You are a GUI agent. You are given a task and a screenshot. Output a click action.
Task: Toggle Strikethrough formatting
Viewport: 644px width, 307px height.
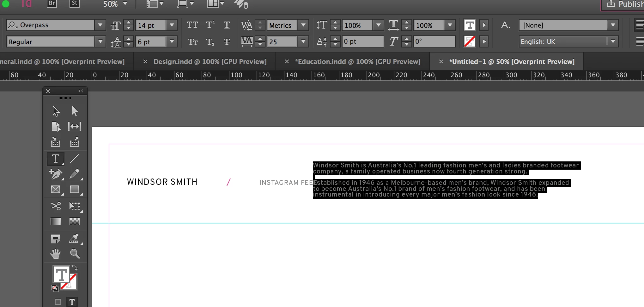pyautogui.click(x=227, y=42)
